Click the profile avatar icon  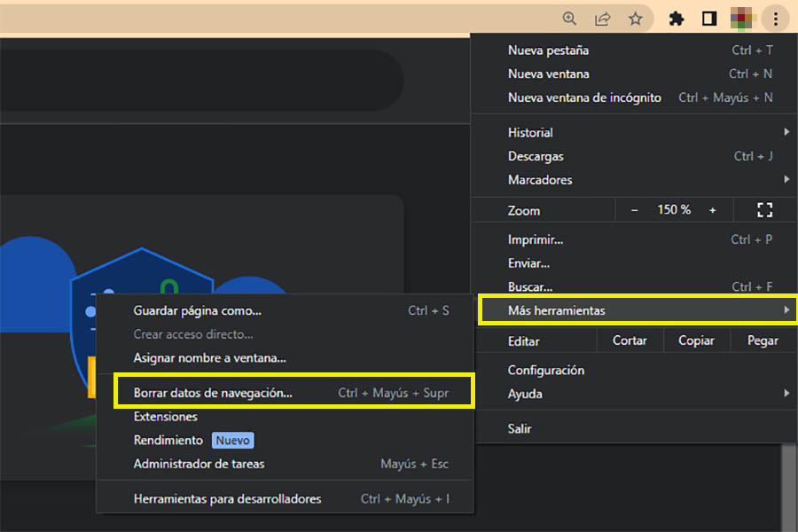(x=742, y=19)
